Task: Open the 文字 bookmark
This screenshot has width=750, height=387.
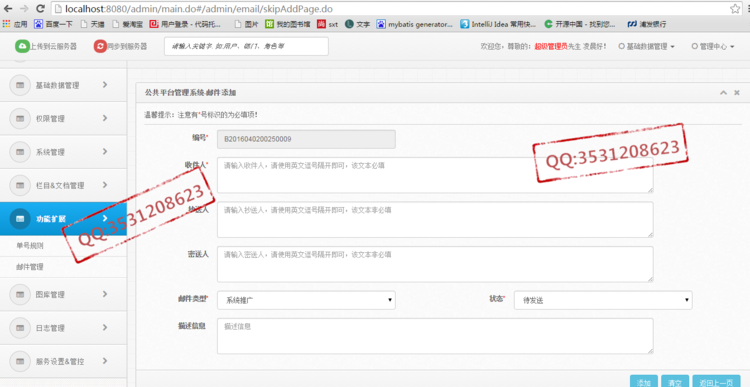Action: point(357,24)
